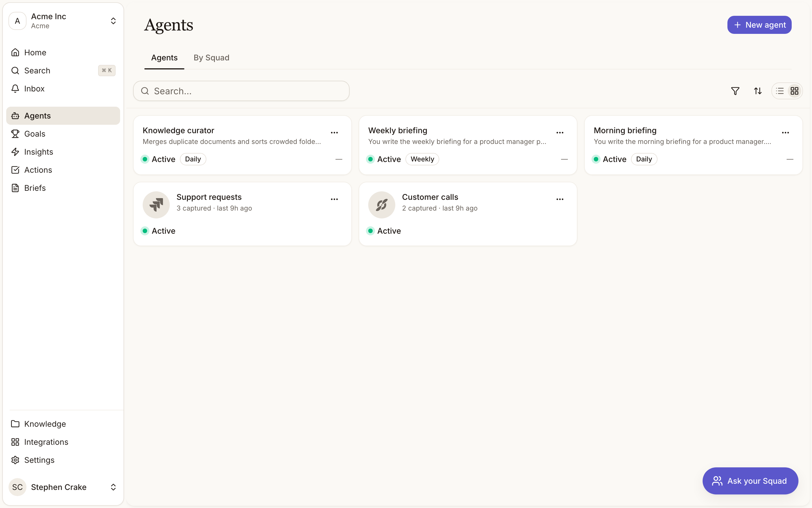
Task: Switch to the By Squad tab
Action: (x=211, y=58)
